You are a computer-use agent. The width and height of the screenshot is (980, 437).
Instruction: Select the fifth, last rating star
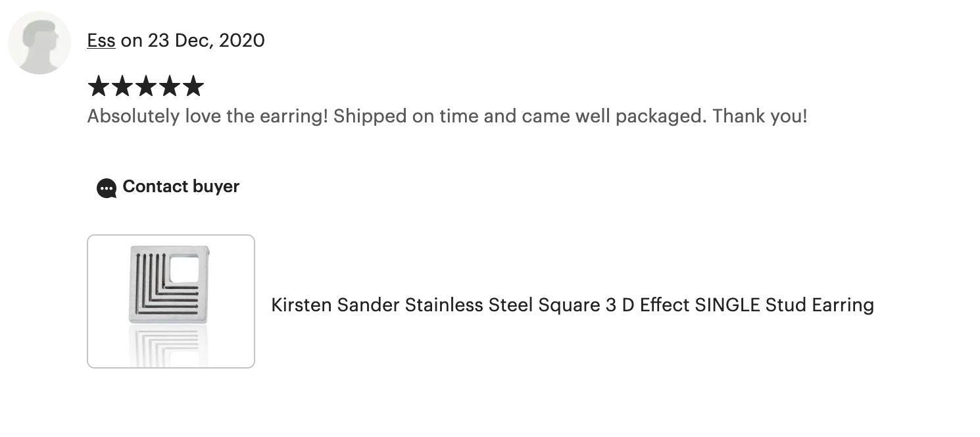(193, 86)
